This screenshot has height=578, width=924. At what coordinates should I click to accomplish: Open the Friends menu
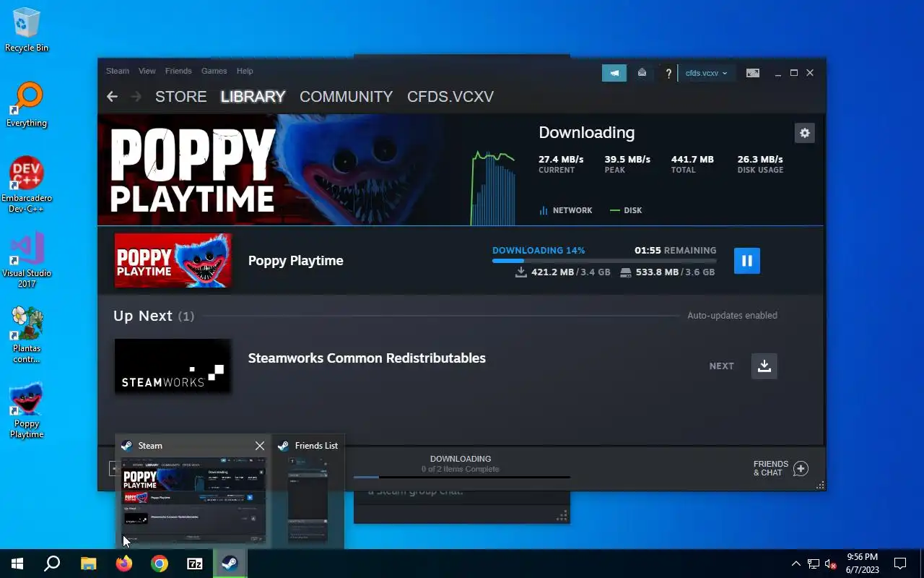(x=178, y=71)
